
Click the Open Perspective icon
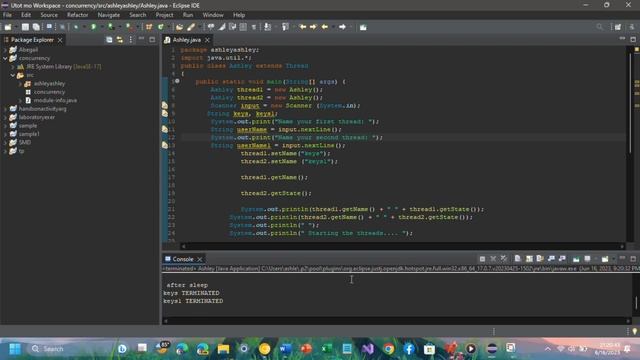tap(618, 27)
